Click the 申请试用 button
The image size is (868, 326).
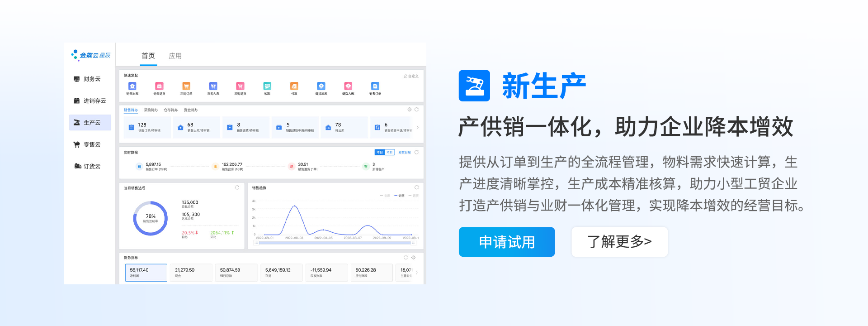[506, 242]
